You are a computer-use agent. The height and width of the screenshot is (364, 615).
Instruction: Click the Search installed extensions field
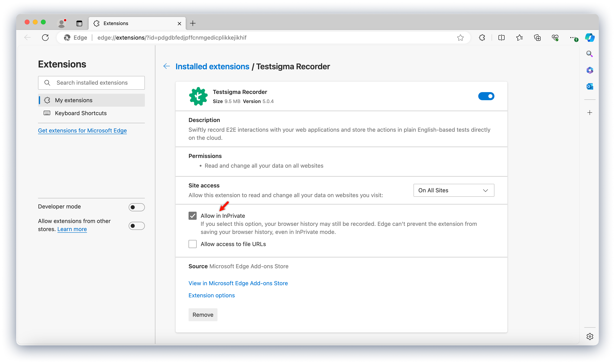click(92, 83)
